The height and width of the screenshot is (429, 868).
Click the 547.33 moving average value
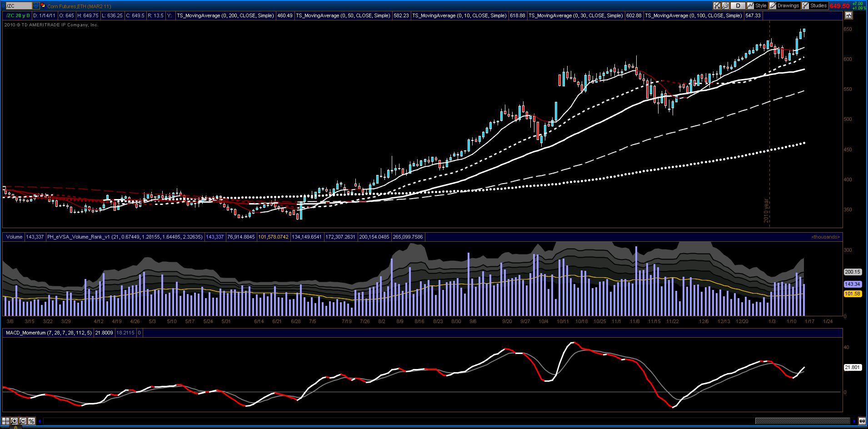753,15
